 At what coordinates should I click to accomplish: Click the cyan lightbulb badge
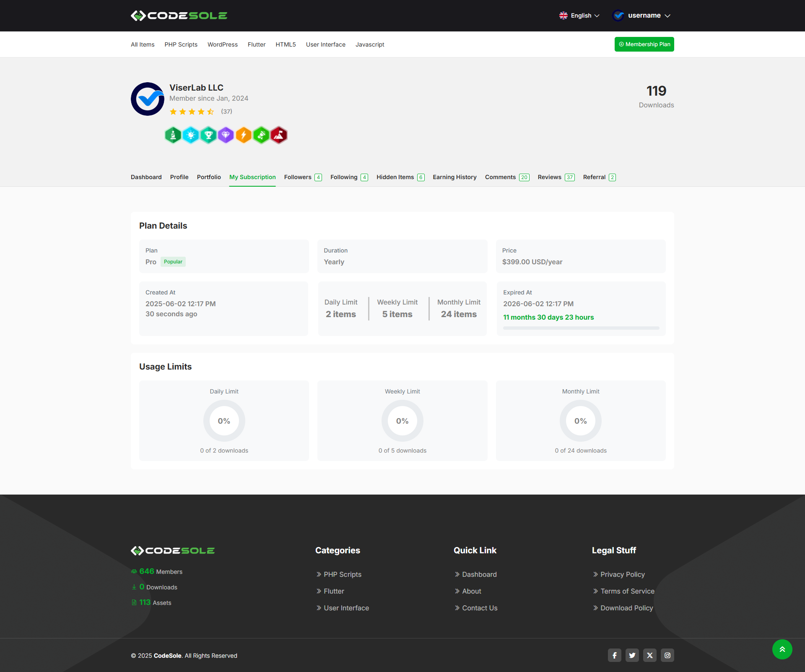[x=191, y=135]
